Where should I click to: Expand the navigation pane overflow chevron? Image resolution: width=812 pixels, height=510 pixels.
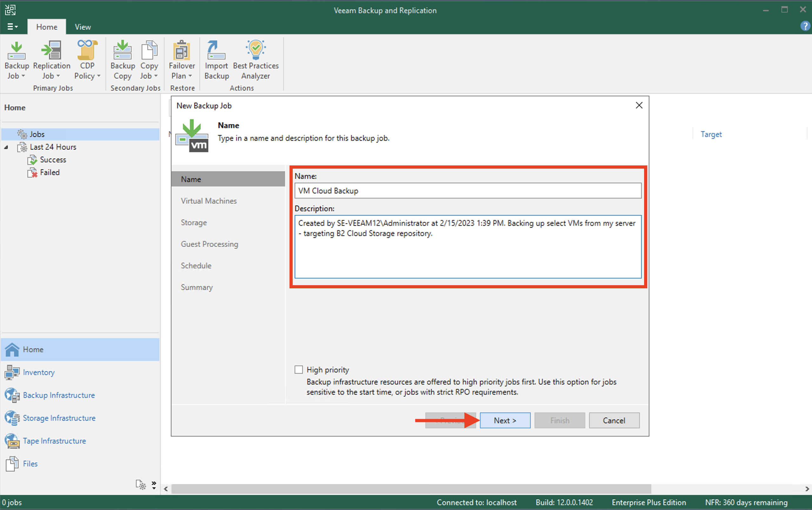point(154,485)
